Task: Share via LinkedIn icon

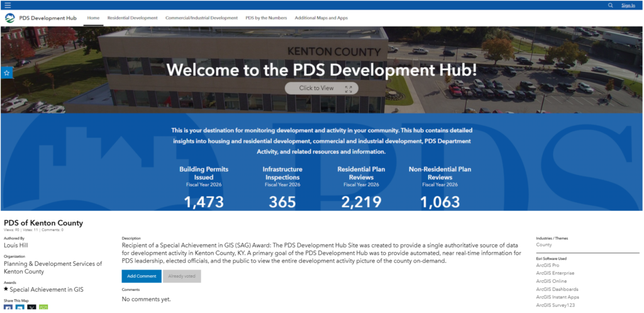Action: pos(19,308)
